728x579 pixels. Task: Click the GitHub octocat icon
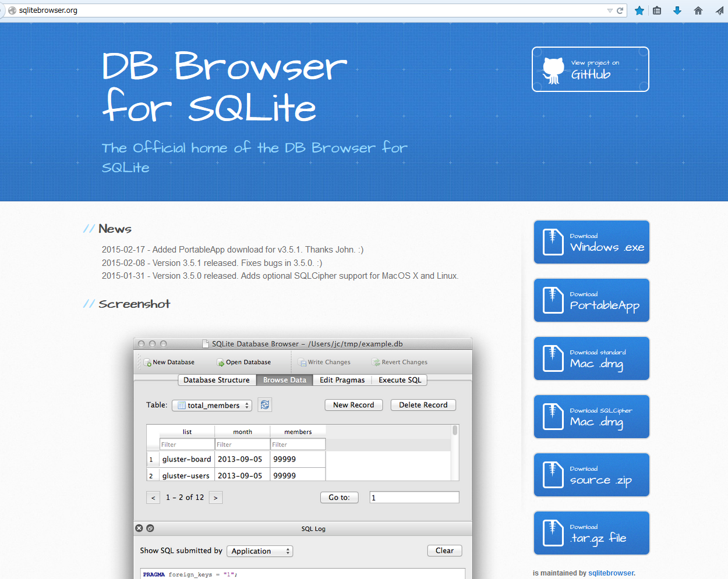pos(553,70)
